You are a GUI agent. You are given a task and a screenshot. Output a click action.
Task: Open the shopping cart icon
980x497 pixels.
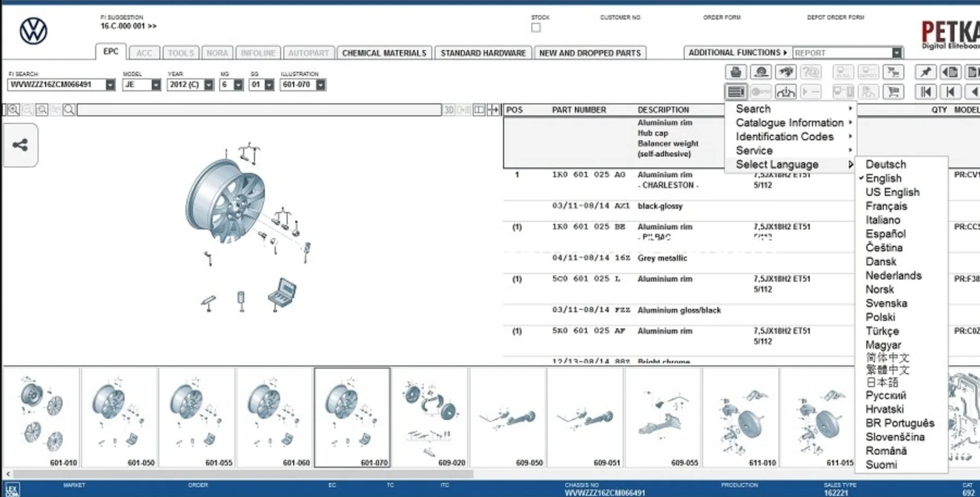point(893,92)
